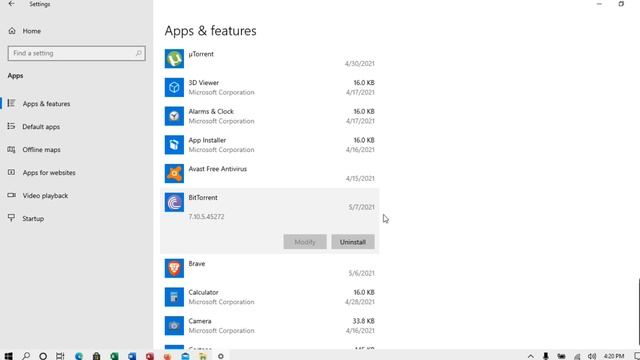Select the Brave entry name
640x360 pixels.
click(197, 264)
